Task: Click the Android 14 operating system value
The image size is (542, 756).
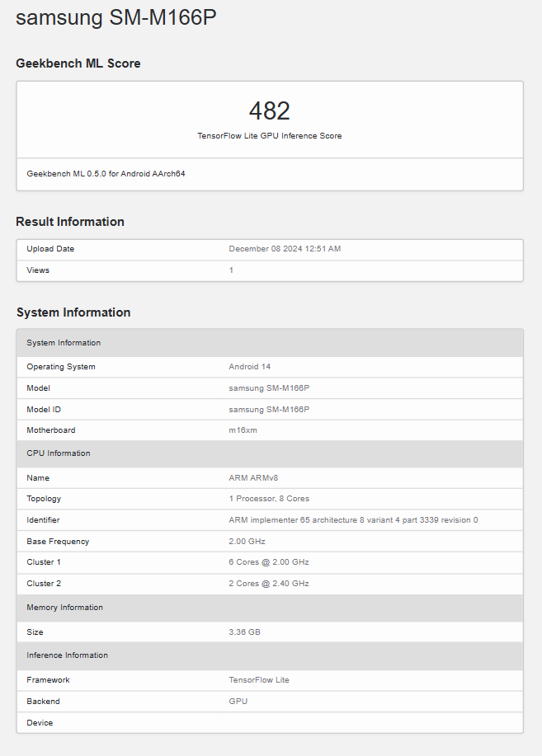Action: [x=250, y=367]
